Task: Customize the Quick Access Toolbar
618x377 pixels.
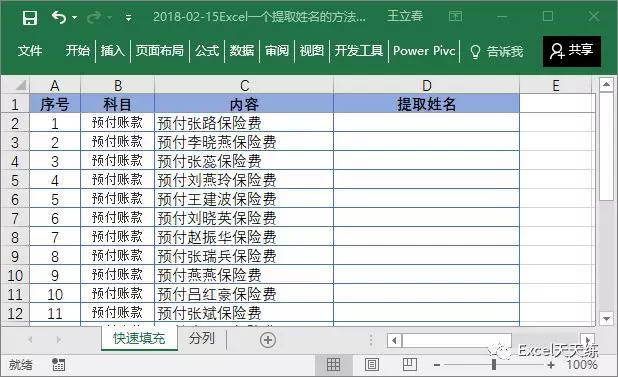Action: pos(128,17)
